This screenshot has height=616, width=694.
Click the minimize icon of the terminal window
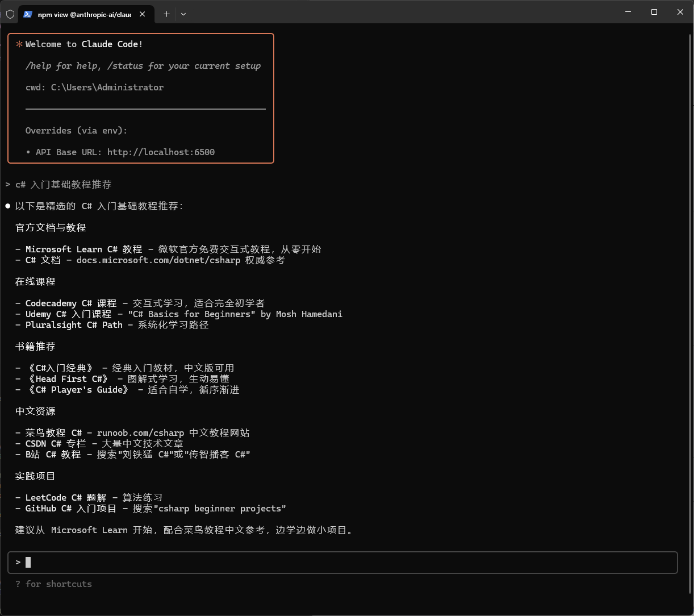(x=628, y=11)
